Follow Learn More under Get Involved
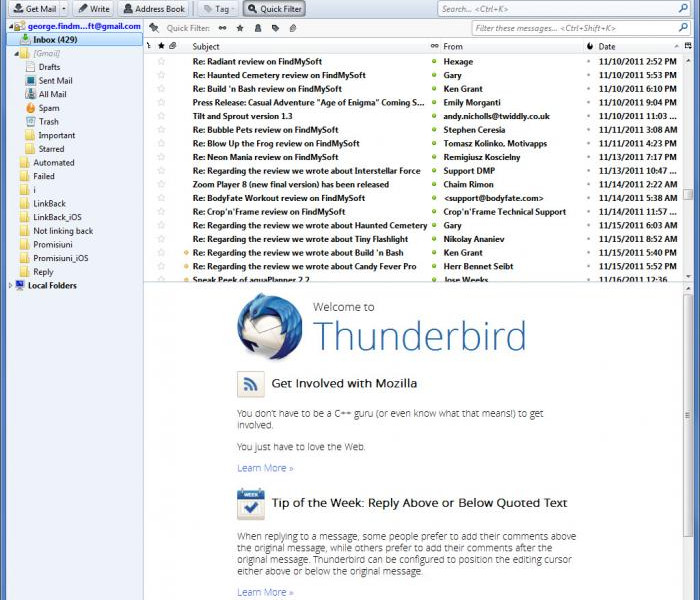The image size is (700, 600). pyautogui.click(x=265, y=468)
